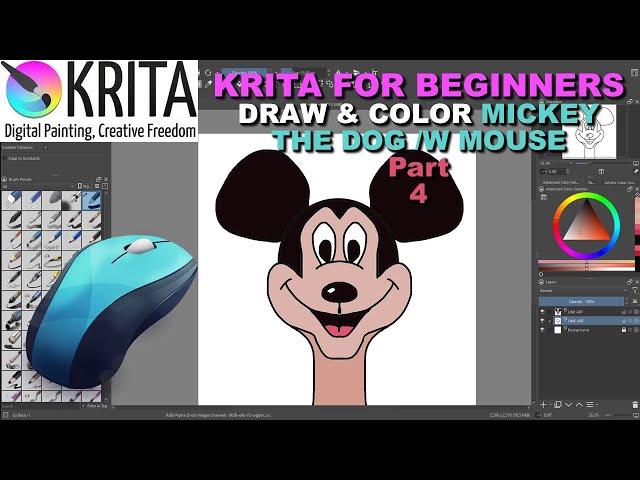Switch to Advanced Color Sel... tab
Image resolution: width=640 pixels, height=480 pixels.
pos(560,182)
